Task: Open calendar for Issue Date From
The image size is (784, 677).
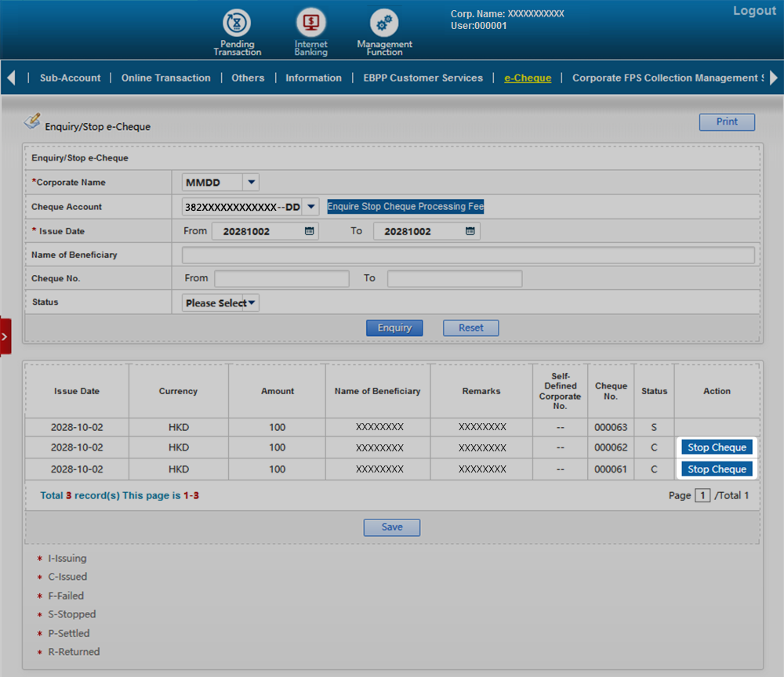Action: [310, 231]
